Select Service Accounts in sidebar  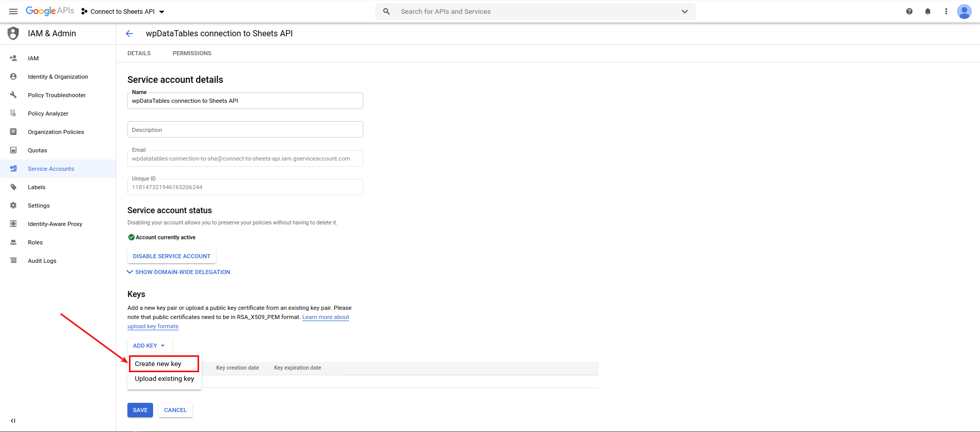[x=58, y=169]
